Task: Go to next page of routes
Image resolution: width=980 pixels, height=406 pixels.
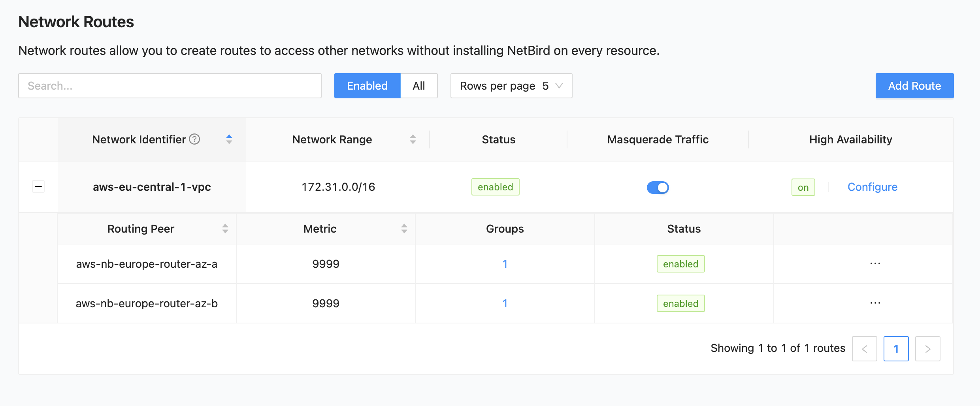Action: (x=927, y=349)
